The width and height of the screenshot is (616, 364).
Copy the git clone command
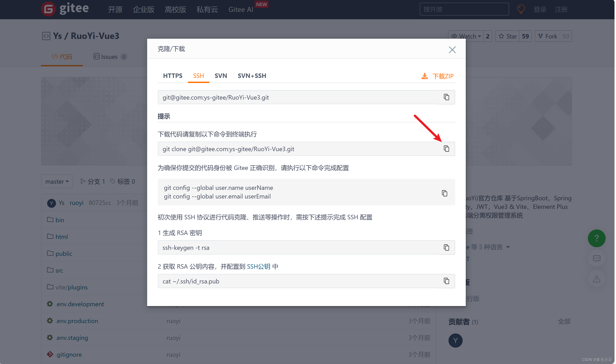coord(446,149)
